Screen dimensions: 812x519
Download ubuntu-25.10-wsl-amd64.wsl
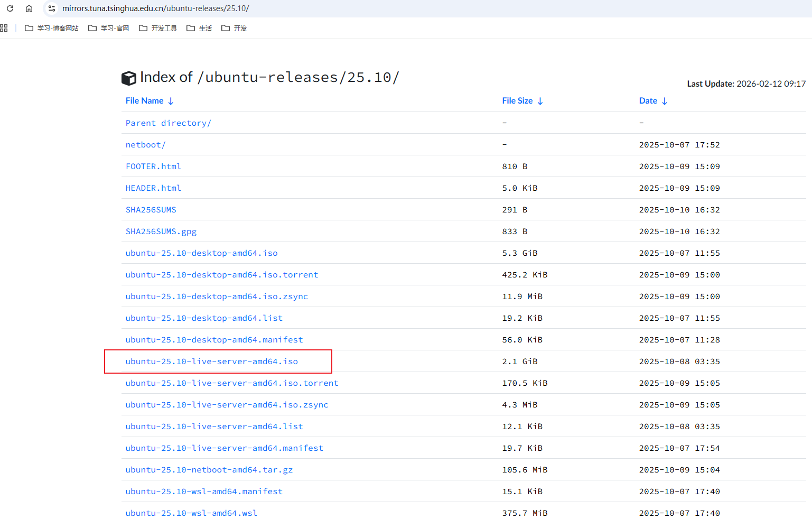(191, 513)
